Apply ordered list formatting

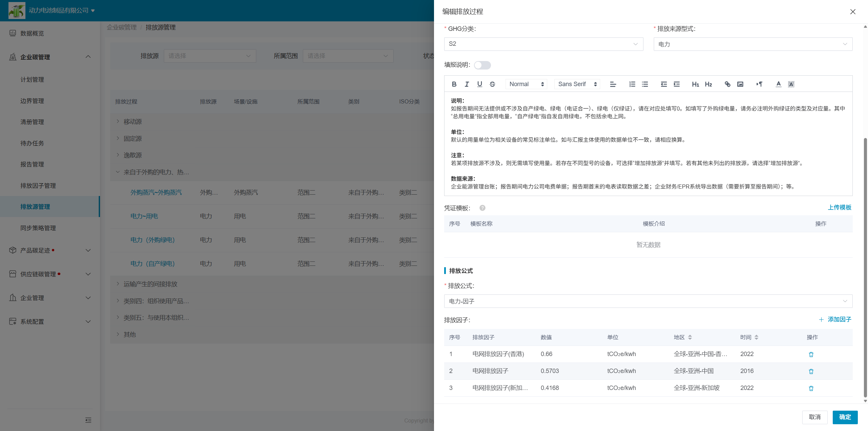click(x=632, y=84)
